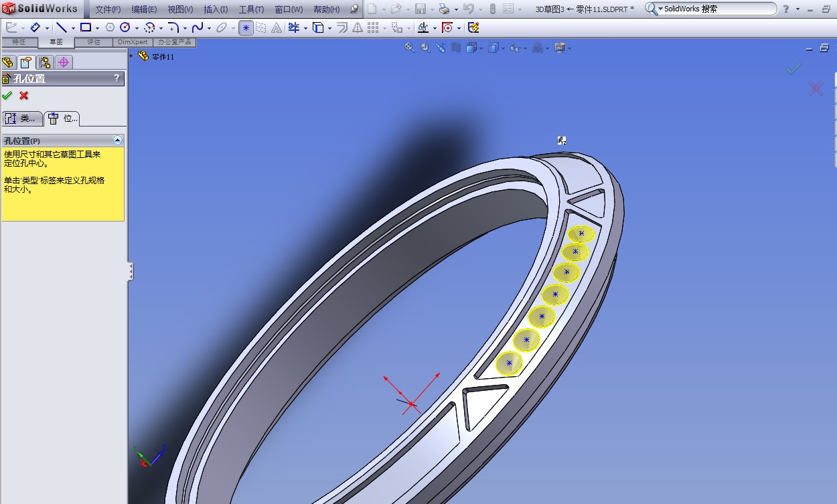The image size is (837, 504).
Task: Cancel sketch via viewport corner red X
Action: 815,88
